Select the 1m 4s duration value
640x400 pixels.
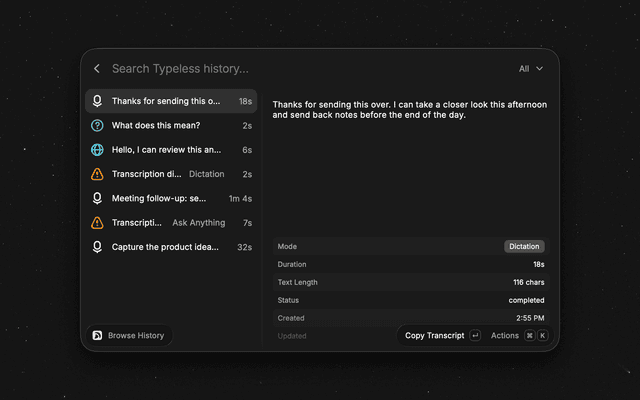point(240,199)
